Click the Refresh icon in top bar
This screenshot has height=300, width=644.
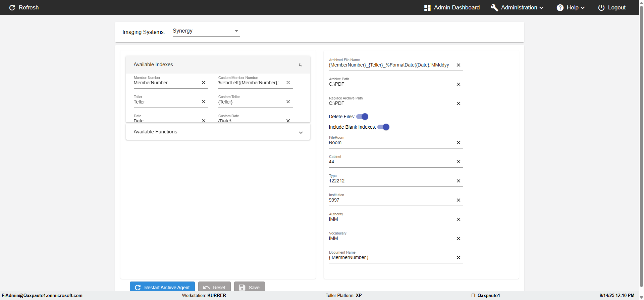(12, 8)
